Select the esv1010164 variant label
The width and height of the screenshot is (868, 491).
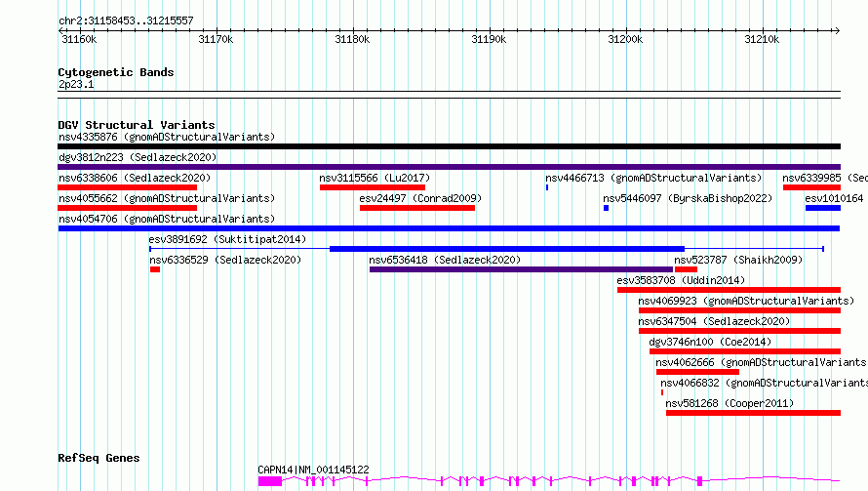click(x=834, y=198)
